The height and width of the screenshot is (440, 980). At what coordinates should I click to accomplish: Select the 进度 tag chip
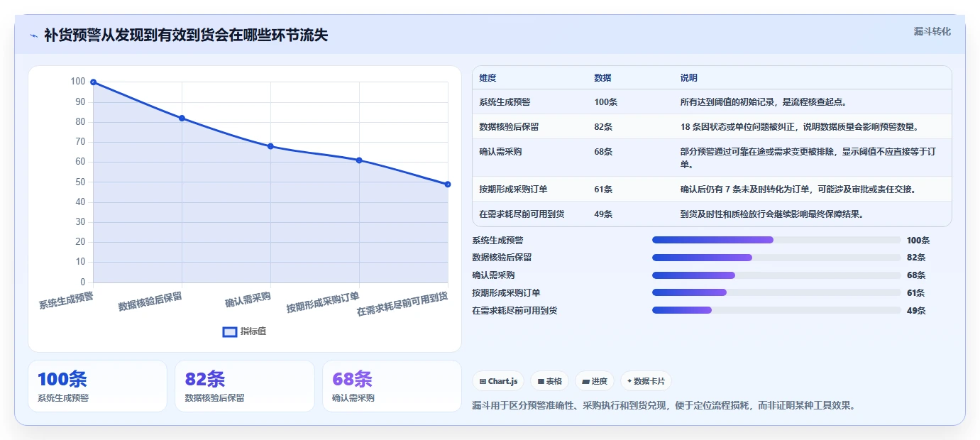coord(595,381)
